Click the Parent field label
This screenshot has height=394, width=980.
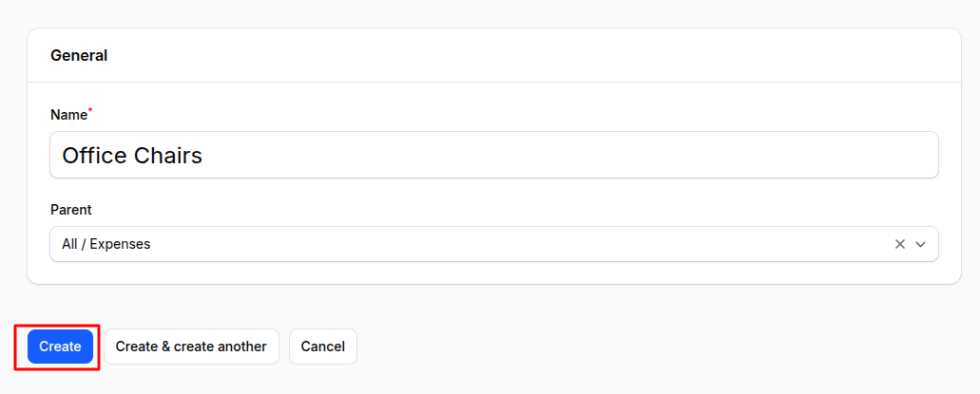71,210
